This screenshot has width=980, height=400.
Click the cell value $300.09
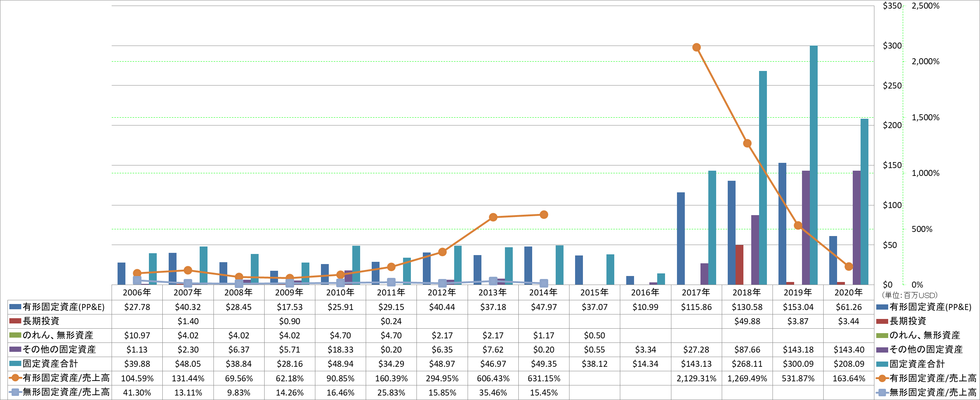click(798, 363)
